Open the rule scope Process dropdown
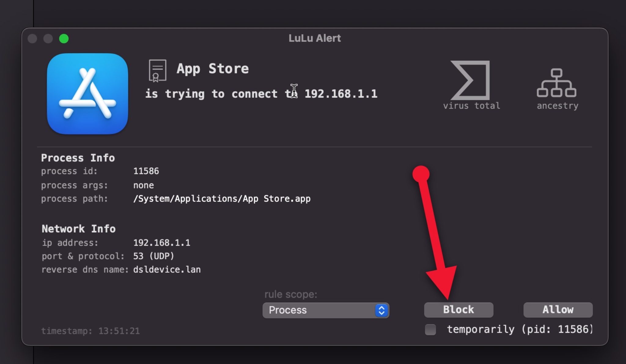 pyautogui.click(x=326, y=310)
